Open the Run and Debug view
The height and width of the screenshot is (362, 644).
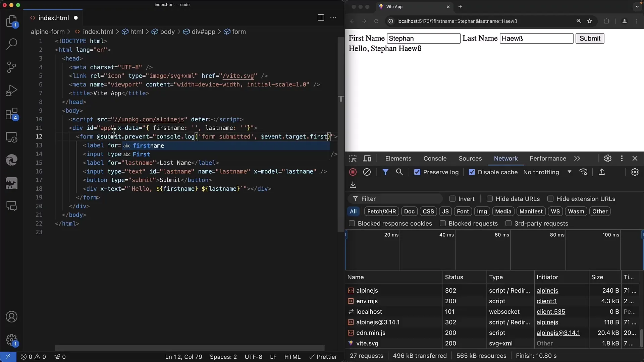(x=12, y=90)
